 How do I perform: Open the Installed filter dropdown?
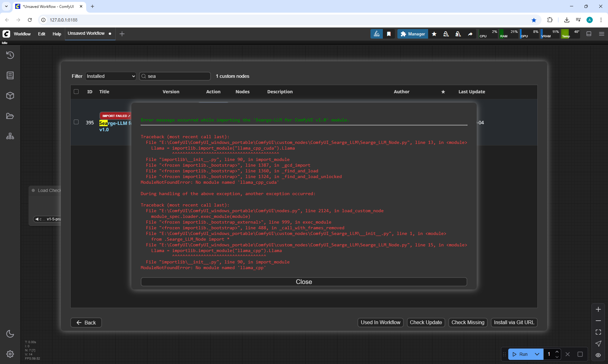[x=111, y=76]
